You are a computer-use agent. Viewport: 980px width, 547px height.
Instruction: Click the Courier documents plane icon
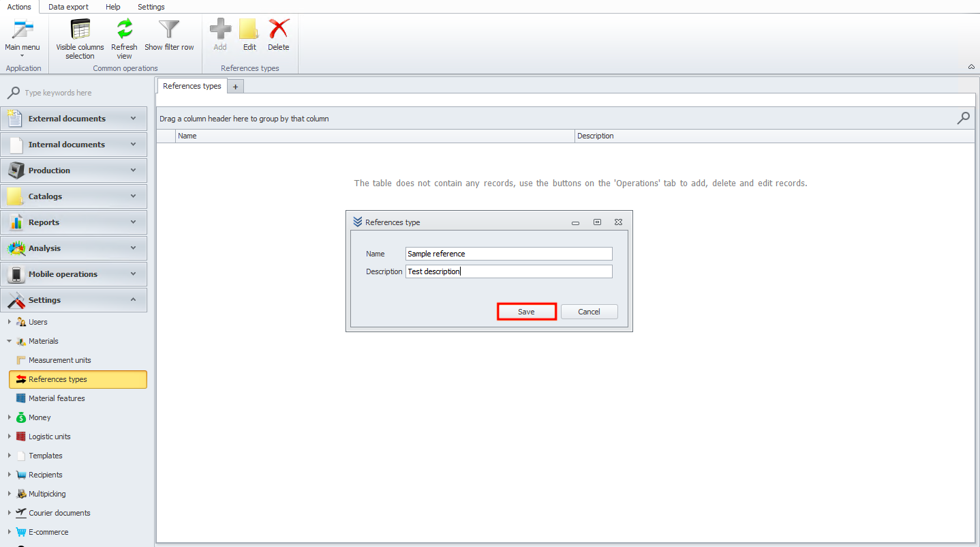click(x=21, y=513)
